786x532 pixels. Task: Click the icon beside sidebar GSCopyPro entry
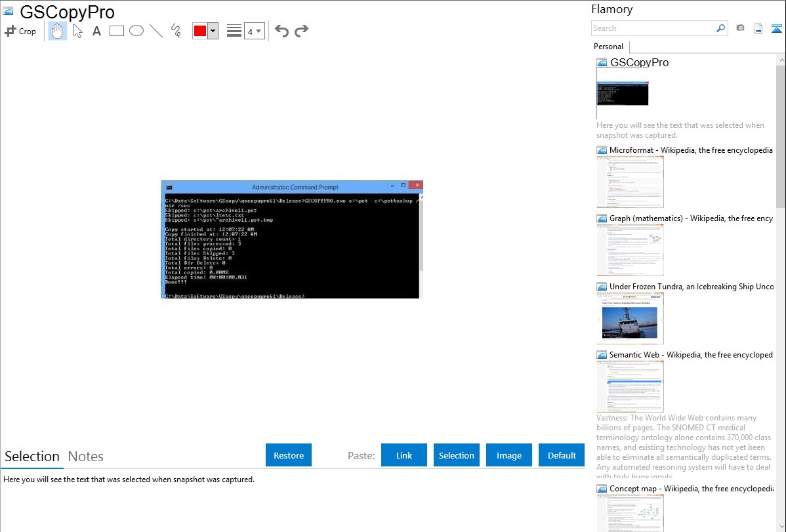point(602,63)
